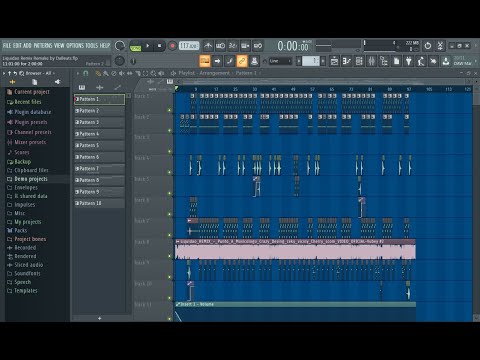Open the piano roll view icon
The height and width of the screenshot is (360, 480).
click(x=347, y=61)
